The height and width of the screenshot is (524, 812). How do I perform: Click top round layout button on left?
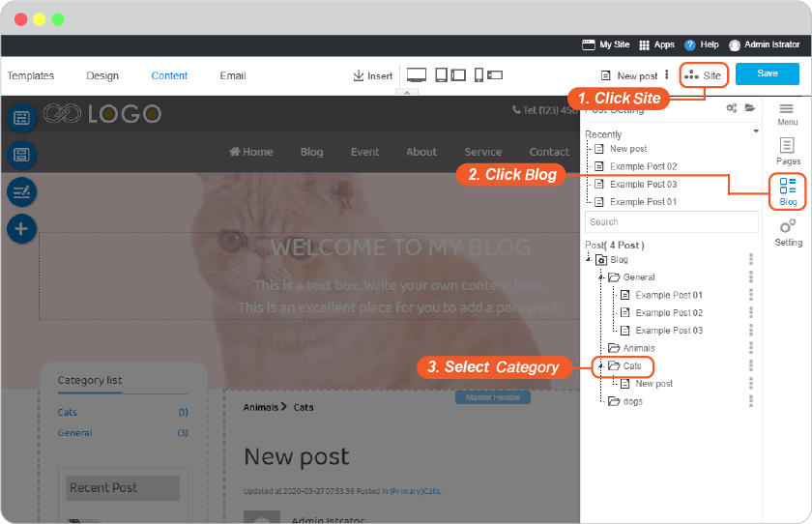tap(21, 118)
